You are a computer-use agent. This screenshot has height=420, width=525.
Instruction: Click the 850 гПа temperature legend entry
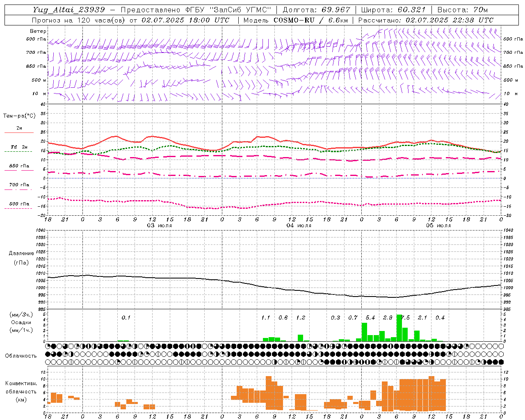pyautogui.click(x=19, y=166)
